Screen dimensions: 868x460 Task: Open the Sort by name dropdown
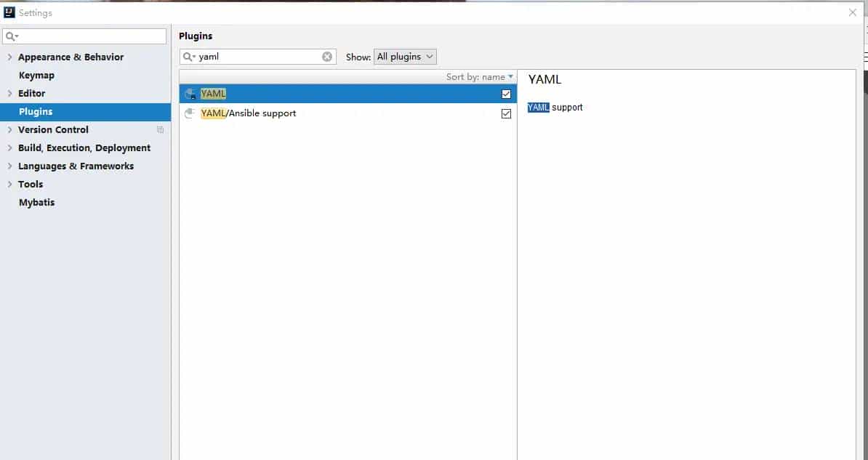tap(480, 77)
